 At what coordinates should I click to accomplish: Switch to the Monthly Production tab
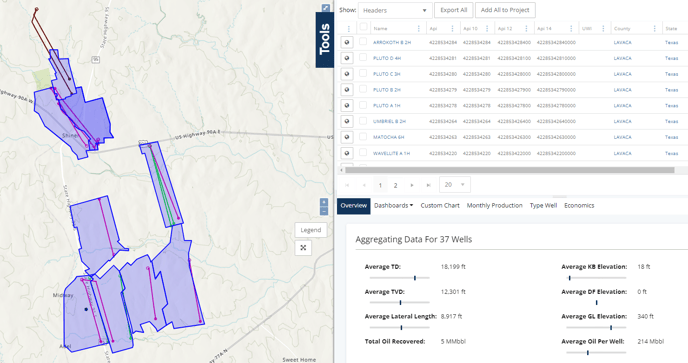pos(494,205)
